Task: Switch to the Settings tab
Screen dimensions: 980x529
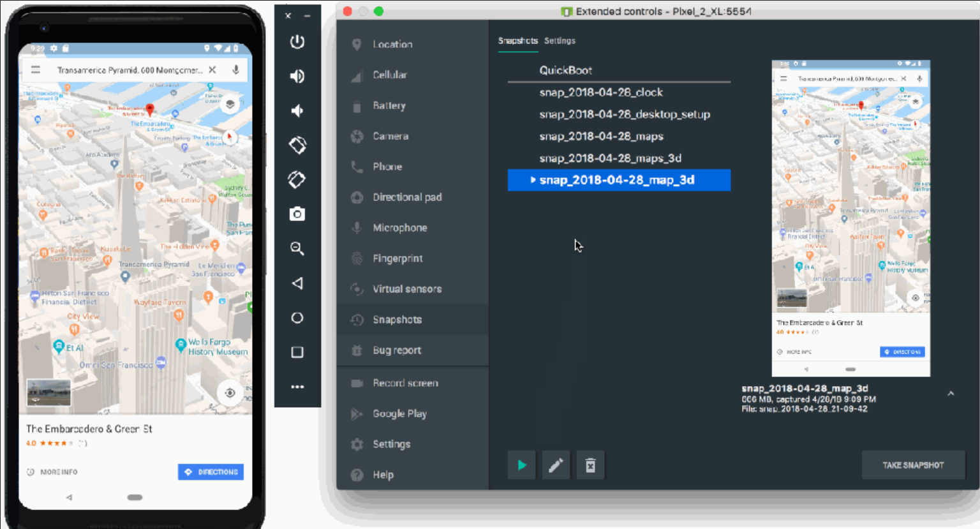Action: [560, 41]
